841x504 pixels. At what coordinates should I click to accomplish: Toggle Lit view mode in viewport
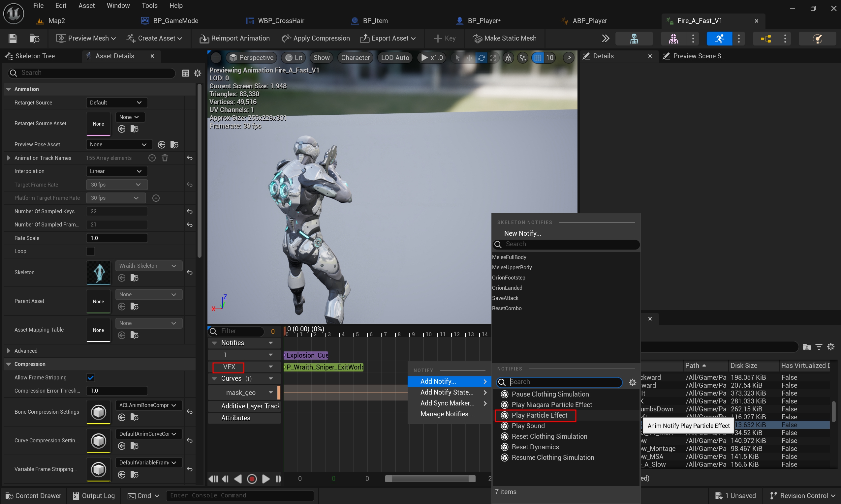click(x=294, y=58)
